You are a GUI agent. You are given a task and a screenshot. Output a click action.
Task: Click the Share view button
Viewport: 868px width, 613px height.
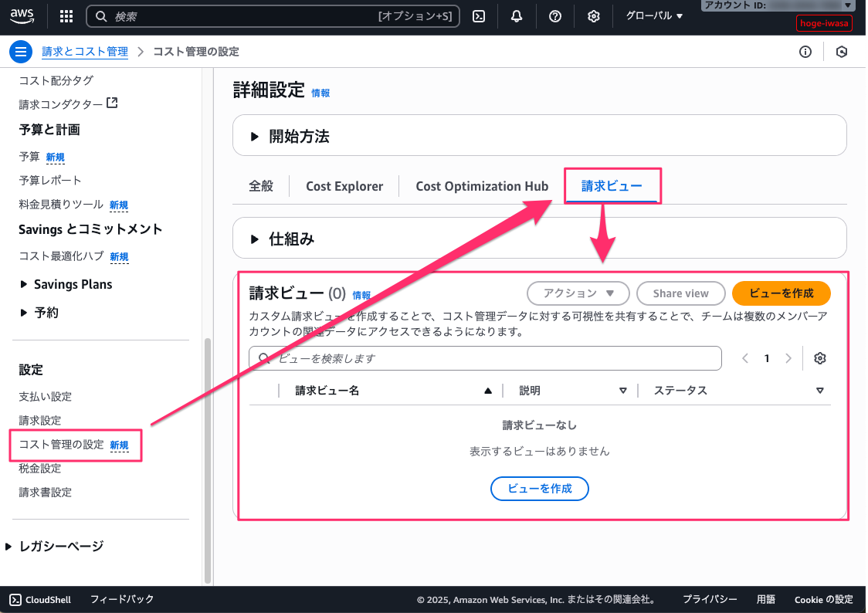[x=681, y=293]
